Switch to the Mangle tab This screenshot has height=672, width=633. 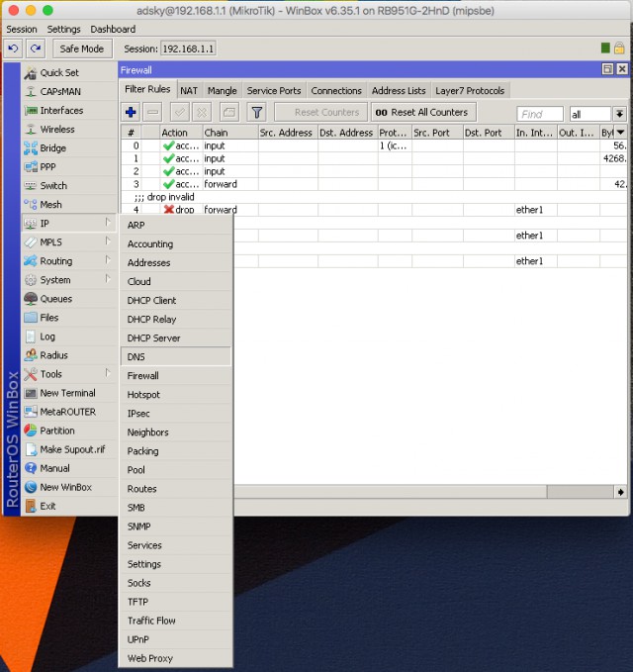tap(223, 91)
